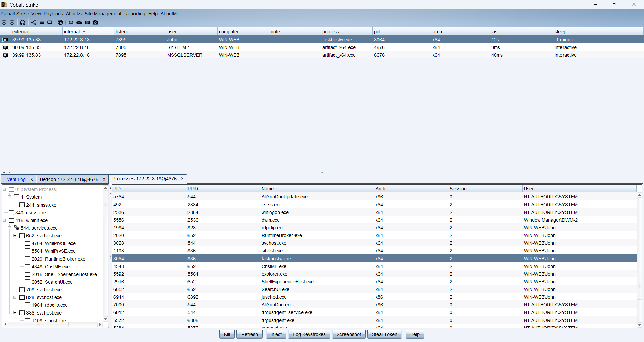Switch to session table view icon
This screenshot has width=644, height=342.
click(x=42, y=22)
